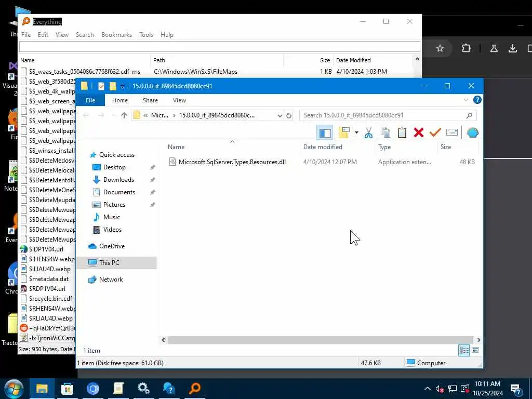Open Quick access in navigation pane
This screenshot has width=532, height=399.
(117, 155)
